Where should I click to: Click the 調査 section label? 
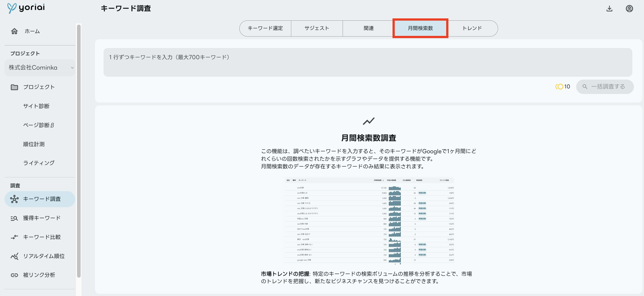pos(15,186)
